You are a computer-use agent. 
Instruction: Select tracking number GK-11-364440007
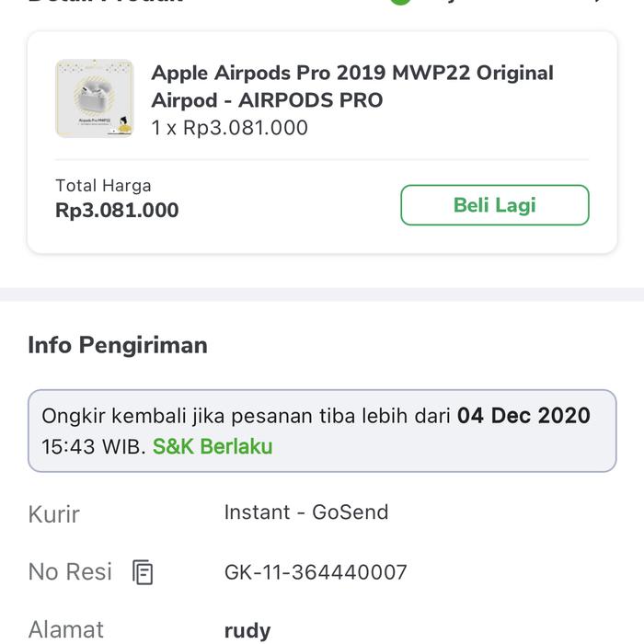coord(316,572)
